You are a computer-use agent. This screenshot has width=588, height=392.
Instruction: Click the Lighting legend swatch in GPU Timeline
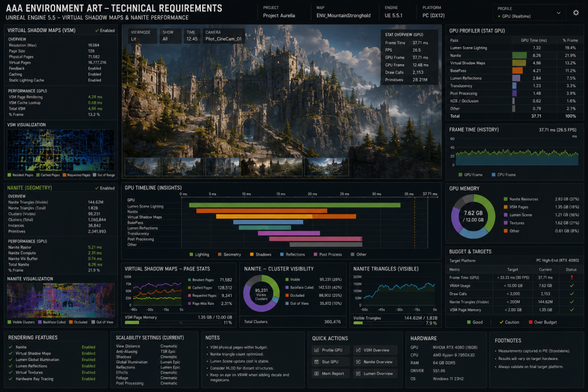(191, 254)
